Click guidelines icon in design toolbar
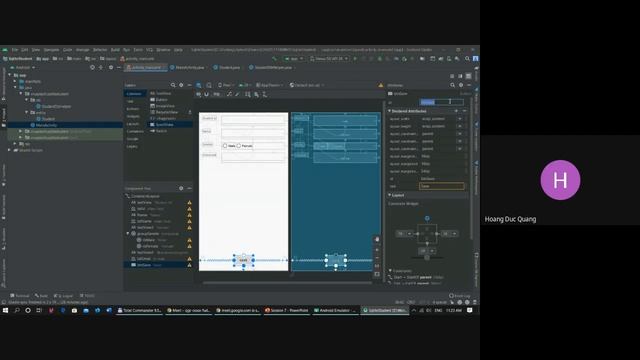640x360 pixels. coord(265,94)
